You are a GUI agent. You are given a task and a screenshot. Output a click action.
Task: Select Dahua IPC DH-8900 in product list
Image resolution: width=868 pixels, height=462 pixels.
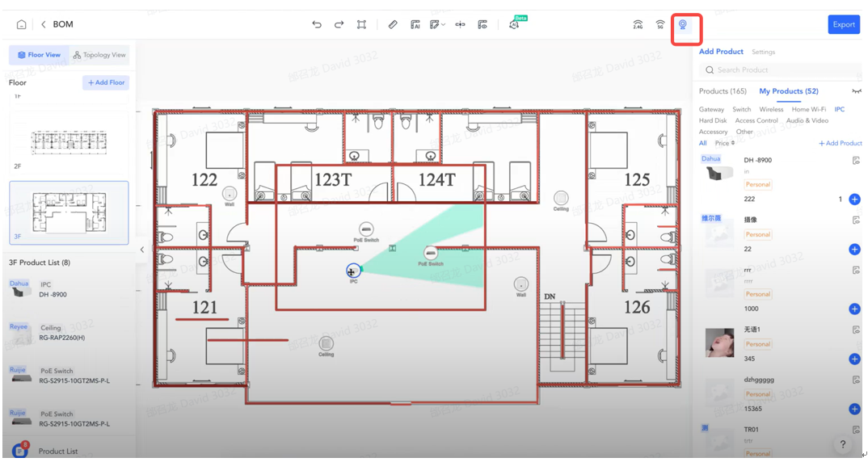pyautogui.click(x=69, y=289)
